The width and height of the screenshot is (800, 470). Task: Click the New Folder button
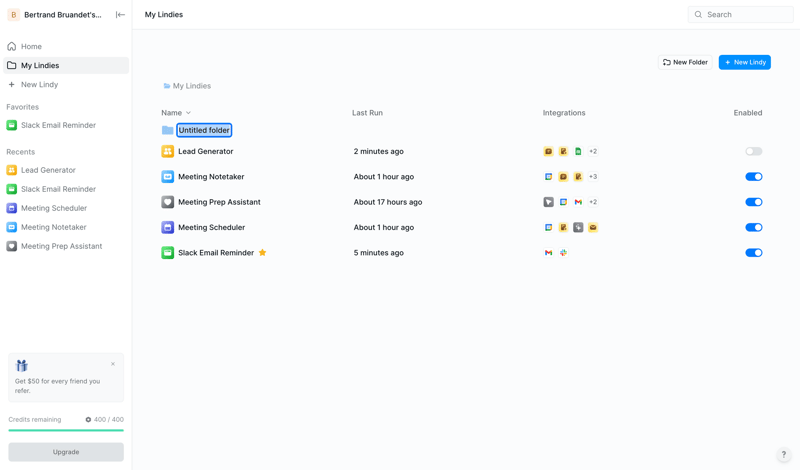(685, 62)
